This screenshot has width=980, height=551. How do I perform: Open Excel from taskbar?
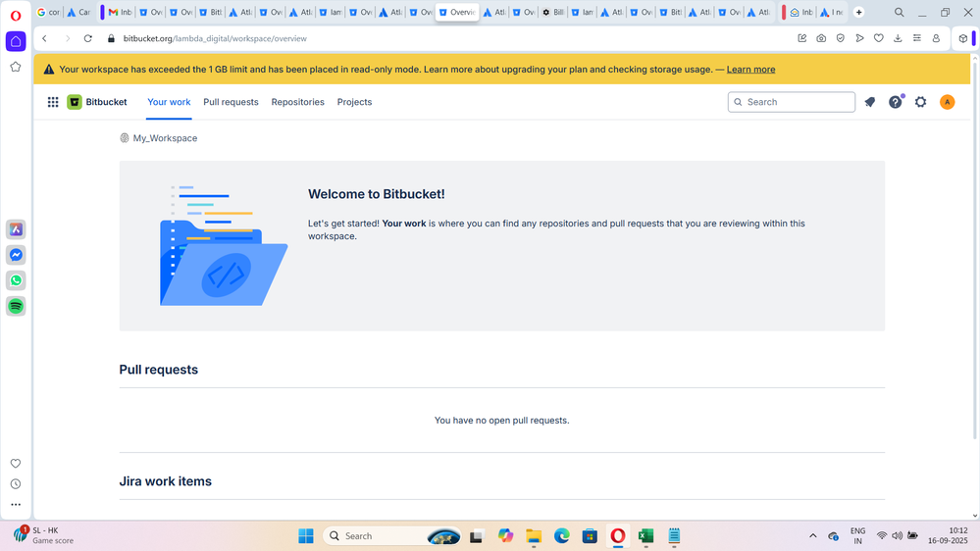coord(645,536)
